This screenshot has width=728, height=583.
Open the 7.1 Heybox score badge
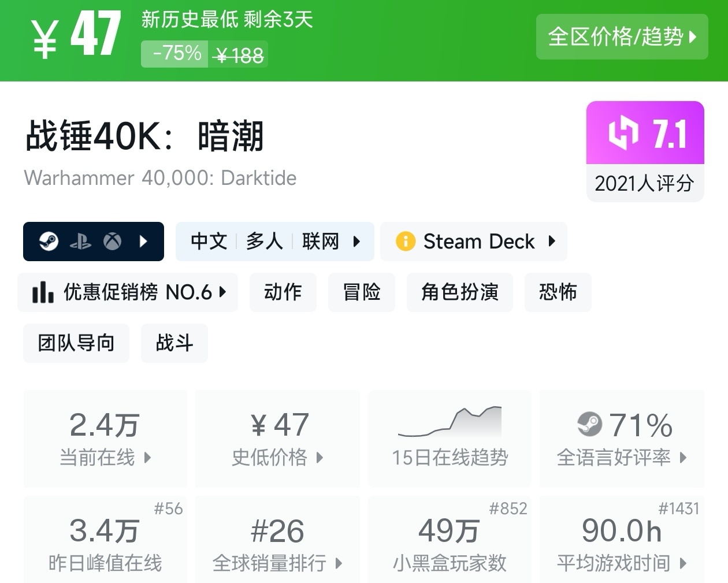(645, 133)
